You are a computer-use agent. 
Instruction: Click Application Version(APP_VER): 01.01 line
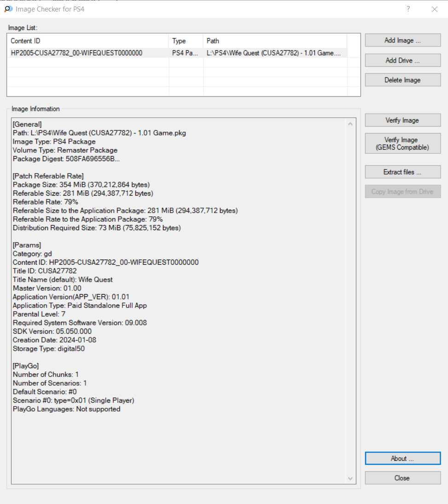click(x=71, y=297)
